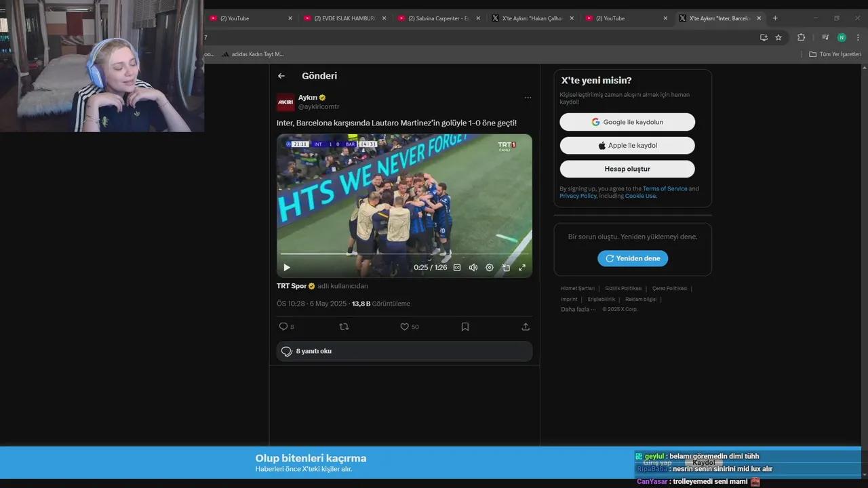Open the EVDE ISLAK HAMBURGER tab

[x=344, y=18]
